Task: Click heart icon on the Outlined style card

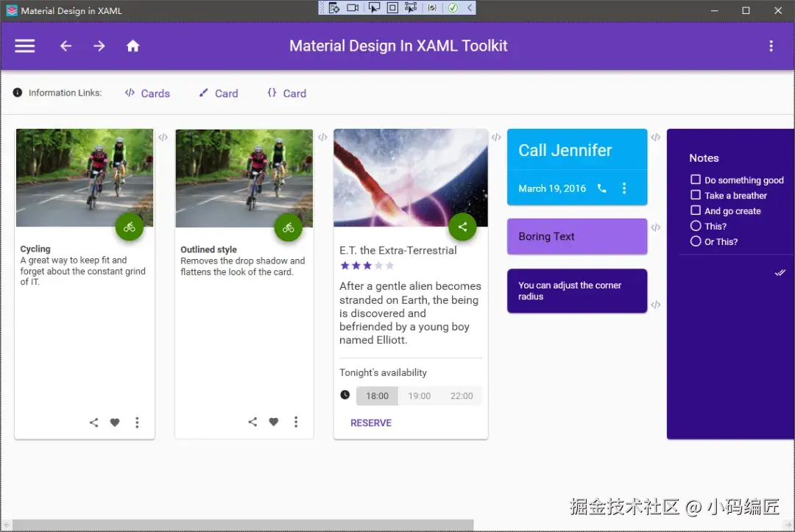Action: coord(274,422)
